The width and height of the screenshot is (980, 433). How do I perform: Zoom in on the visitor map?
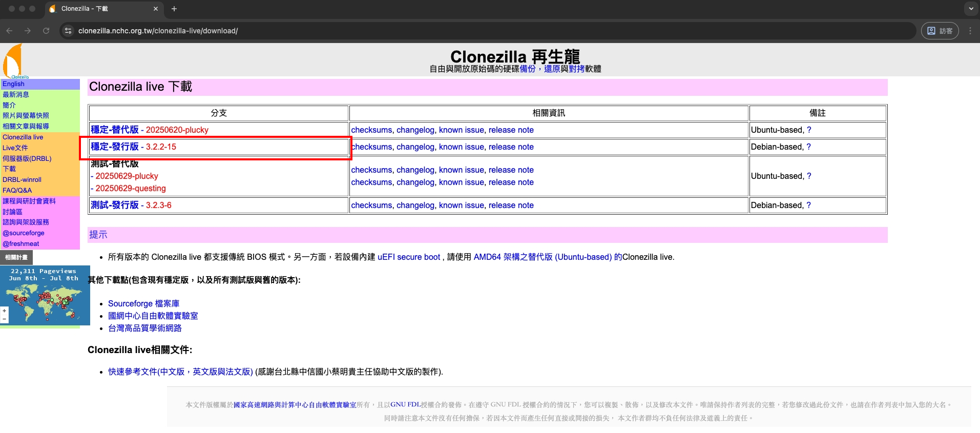tap(4, 311)
